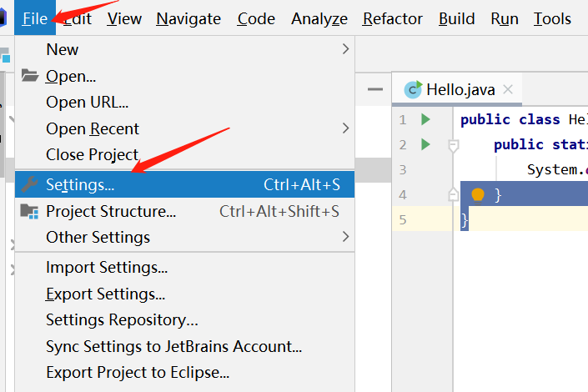The height and width of the screenshot is (392, 588).
Task: Open the View menu
Action: click(x=124, y=18)
